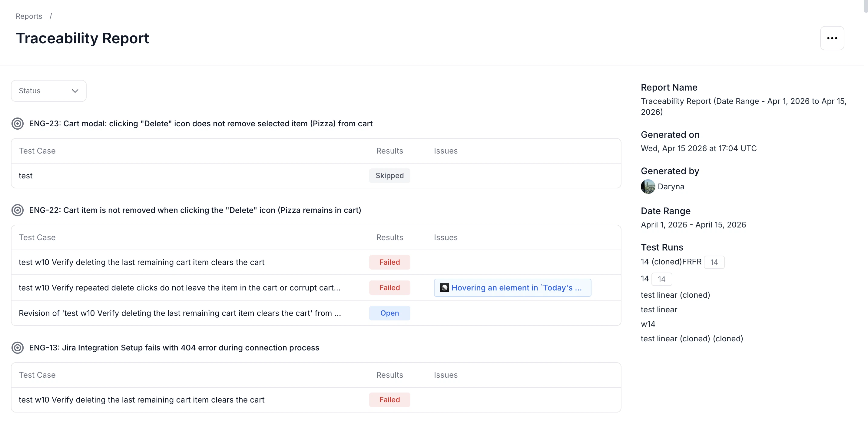Open 'Revision of test w10' test case row
This screenshot has width=868, height=421.
click(x=180, y=313)
